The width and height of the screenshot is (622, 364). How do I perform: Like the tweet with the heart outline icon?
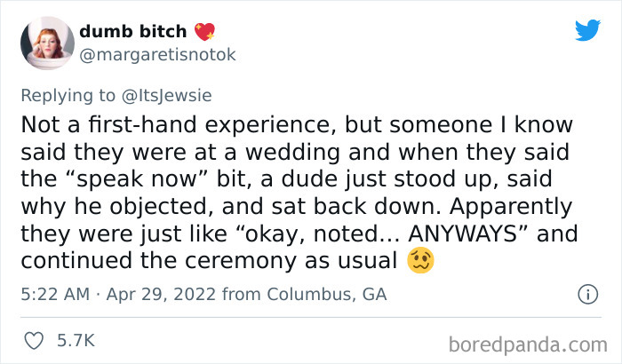pos(34,341)
